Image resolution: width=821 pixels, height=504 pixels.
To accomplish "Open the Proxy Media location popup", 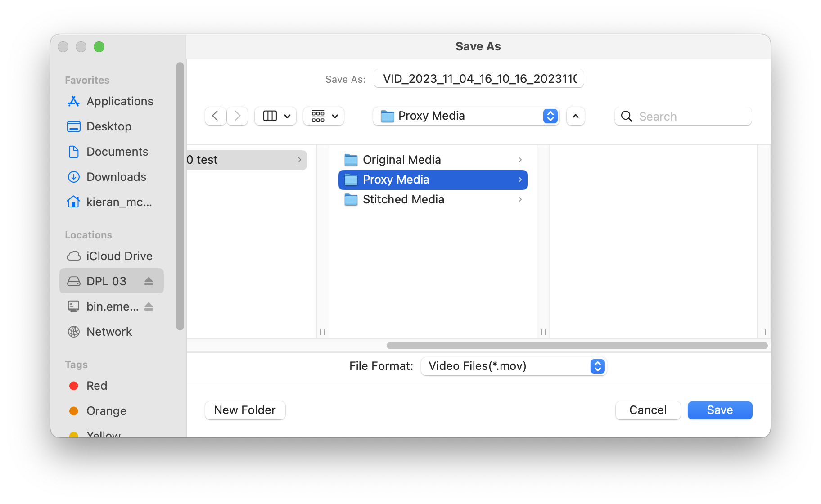I will (x=466, y=116).
